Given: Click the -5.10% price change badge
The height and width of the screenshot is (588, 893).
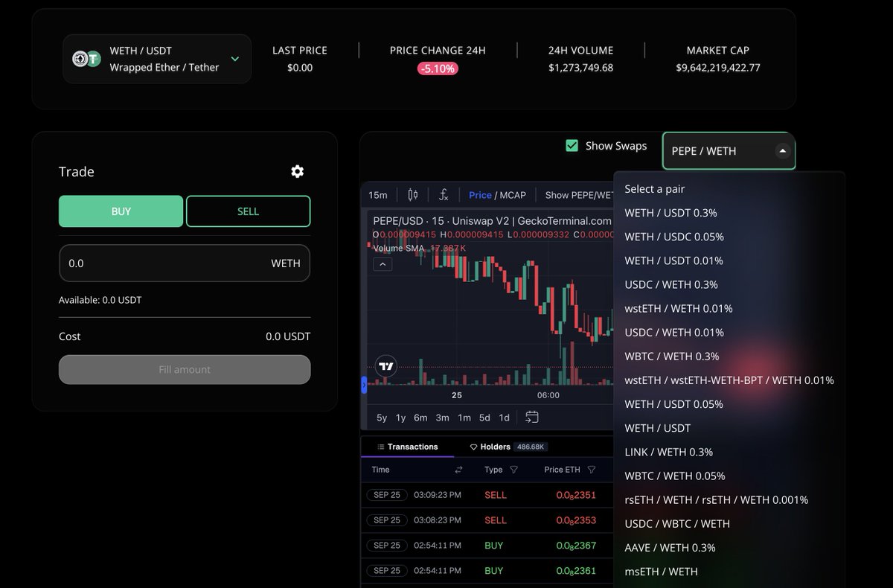Looking at the screenshot, I should pos(438,68).
